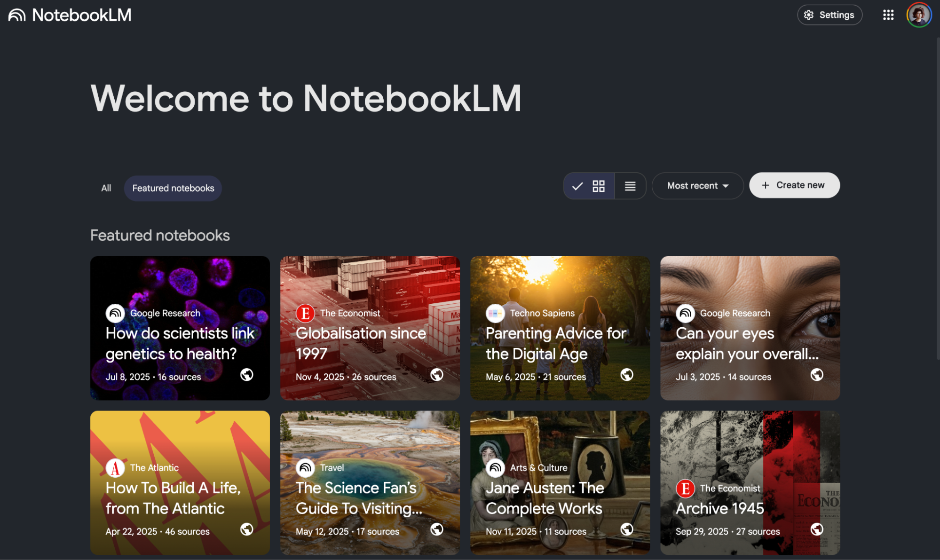Click the Settings gear icon
The height and width of the screenshot is (560, 940).
point(809,15)
